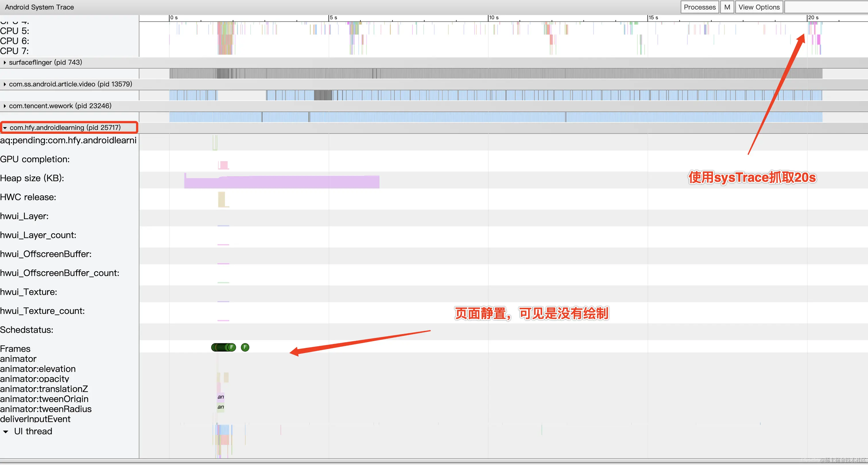Open the View Options menu

coord(759,7)
